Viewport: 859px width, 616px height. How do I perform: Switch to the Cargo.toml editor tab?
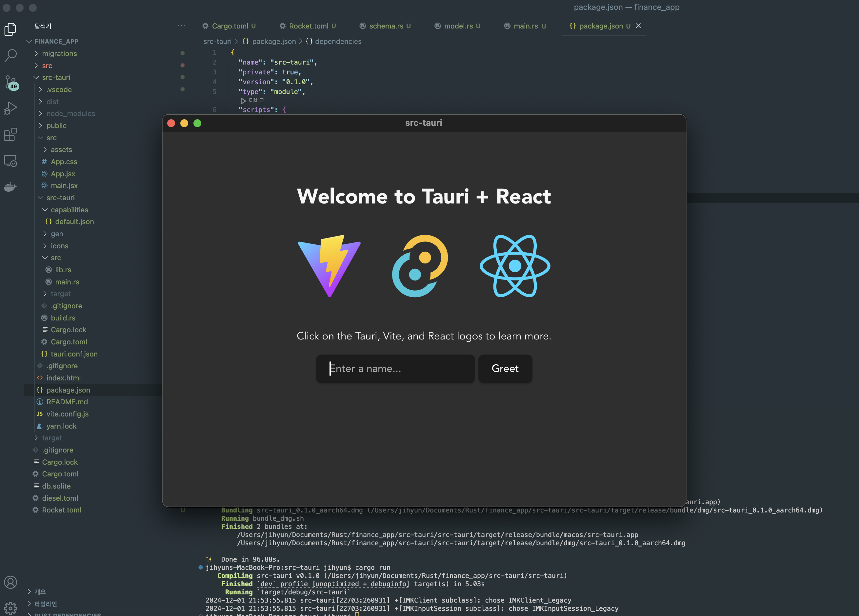click(x=229, y=26)
